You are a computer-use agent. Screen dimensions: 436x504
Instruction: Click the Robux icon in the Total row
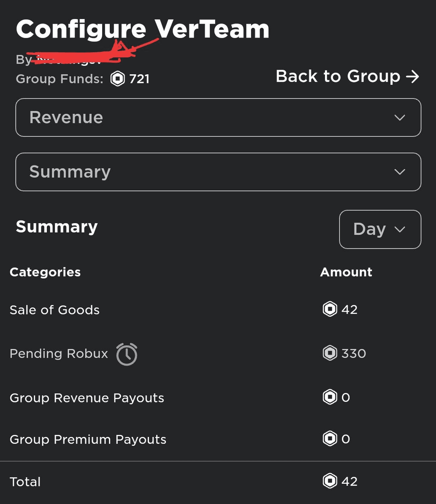tap(330, 481)
